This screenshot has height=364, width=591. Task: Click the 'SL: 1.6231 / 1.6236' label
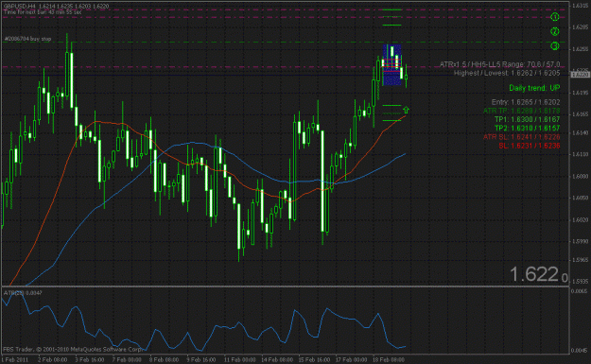point(530,146)
